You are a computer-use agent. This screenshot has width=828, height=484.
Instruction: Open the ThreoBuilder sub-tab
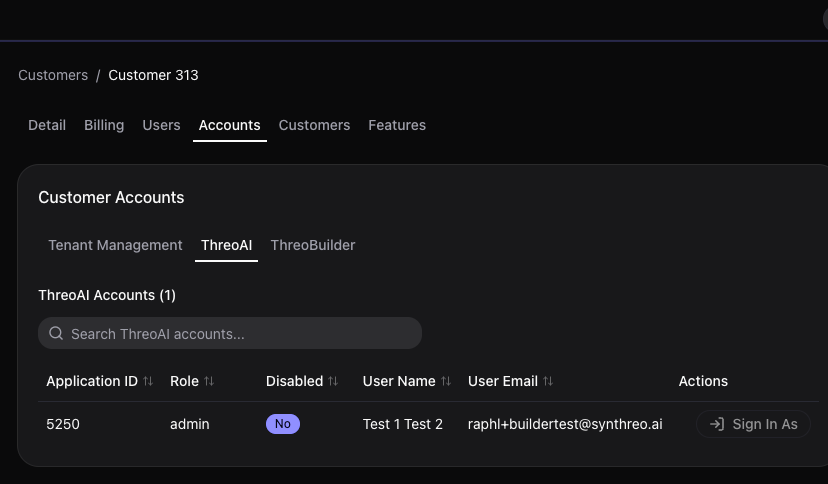click(313, 245)
